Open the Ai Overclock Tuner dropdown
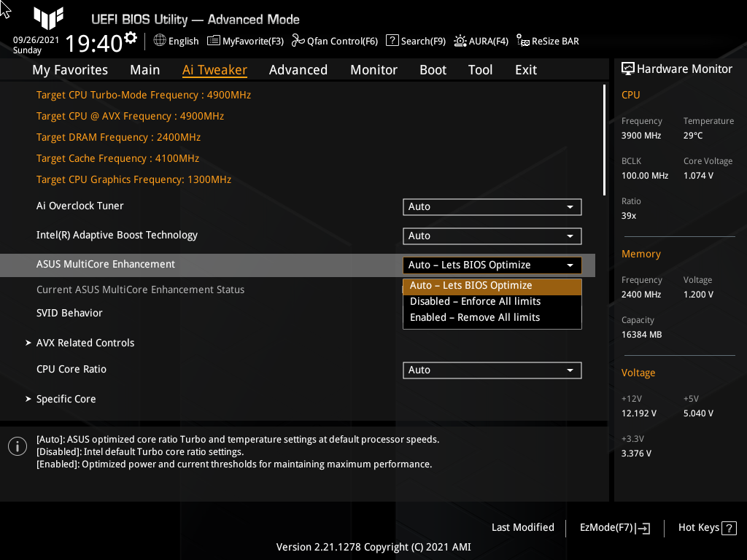747x560 pixels. click(x=492, y=206)
